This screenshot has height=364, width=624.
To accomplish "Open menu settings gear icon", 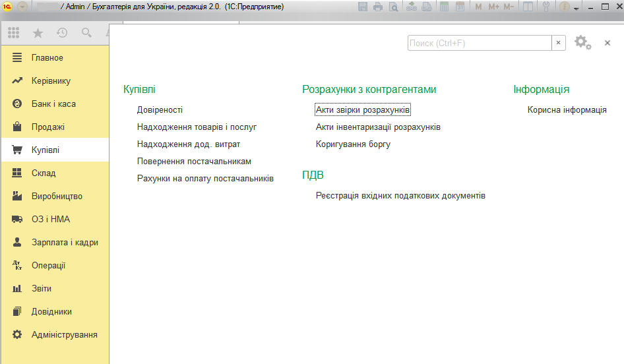I will coord(582,42).
